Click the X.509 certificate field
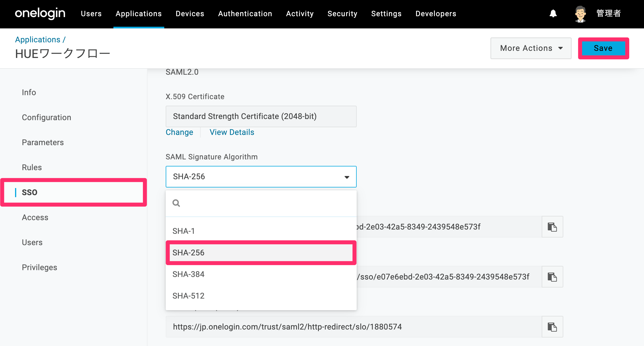644x346 pixels. [x=261, y=116]
